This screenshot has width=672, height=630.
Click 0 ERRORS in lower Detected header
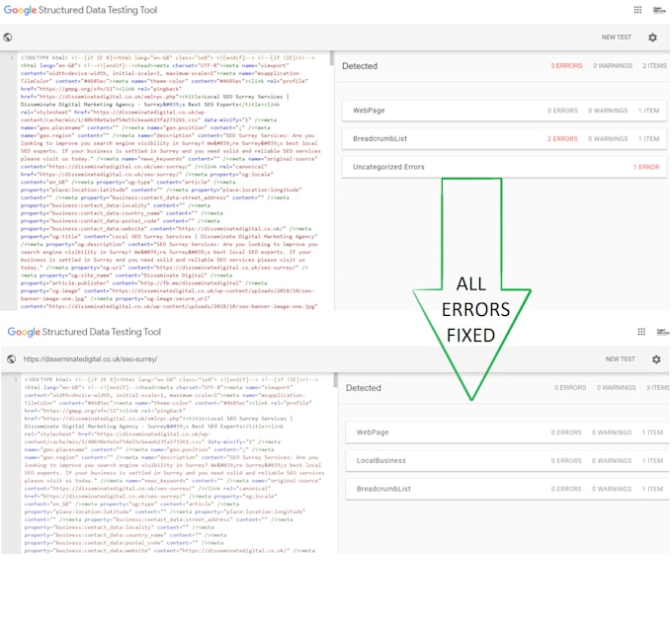(570, 388)
